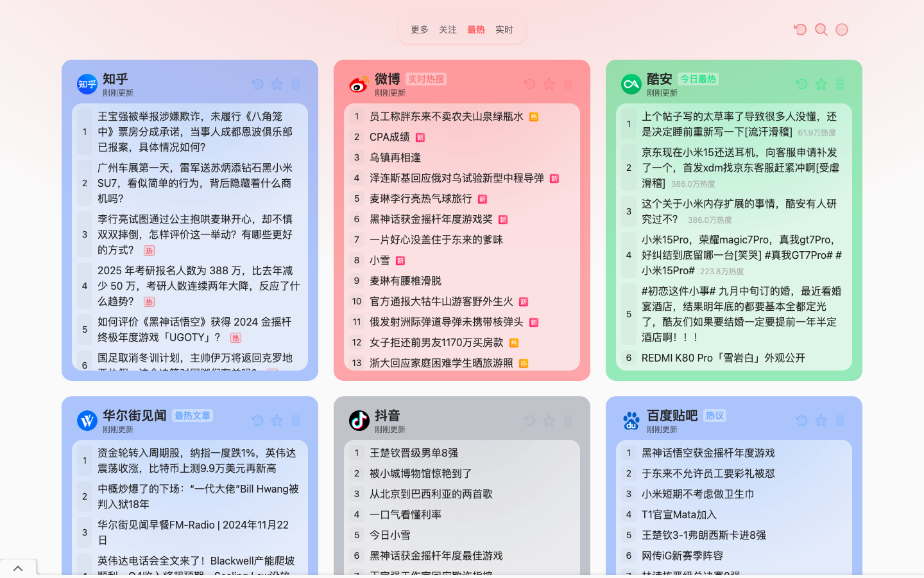Click the 最热文章 tag on 华尔街见闻
This screenshot has width=924, height=578.
[x=193, y=416]
